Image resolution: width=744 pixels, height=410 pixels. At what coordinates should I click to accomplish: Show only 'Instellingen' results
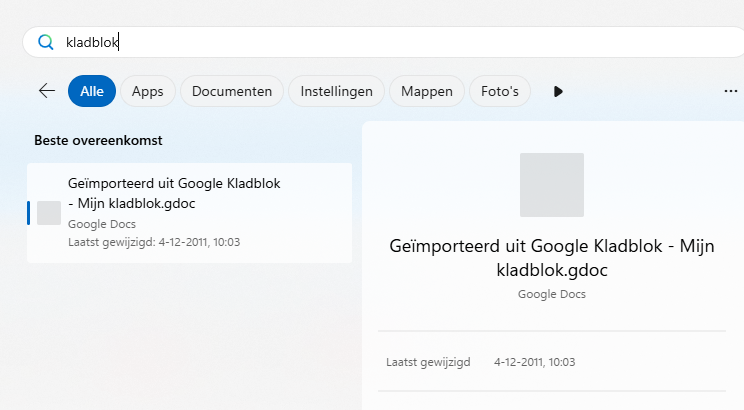(335, 91)
